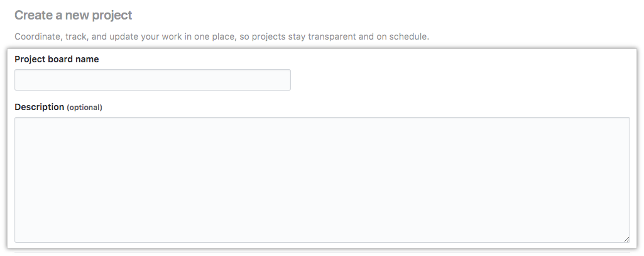Click the Description box resize handle

tap(626, 239)
